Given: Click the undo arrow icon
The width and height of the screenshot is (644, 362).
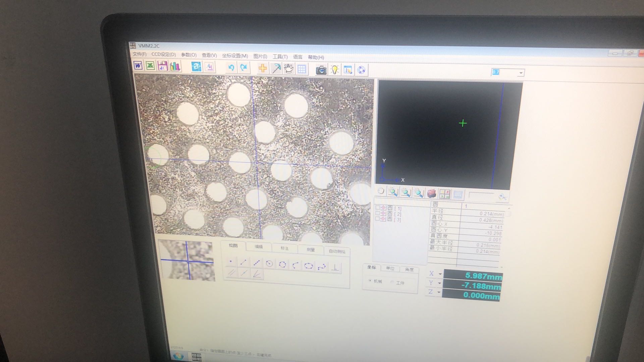Looking at the screenshot, I should point(231,67).
